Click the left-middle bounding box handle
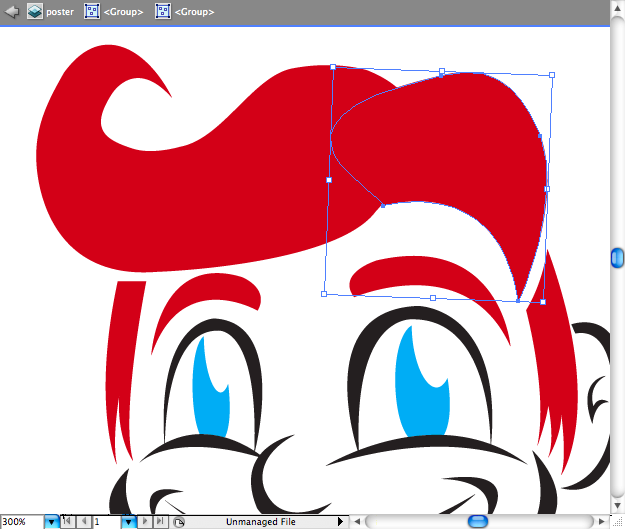This screenshot has height=529, width=625. click(x=329, y=180)
